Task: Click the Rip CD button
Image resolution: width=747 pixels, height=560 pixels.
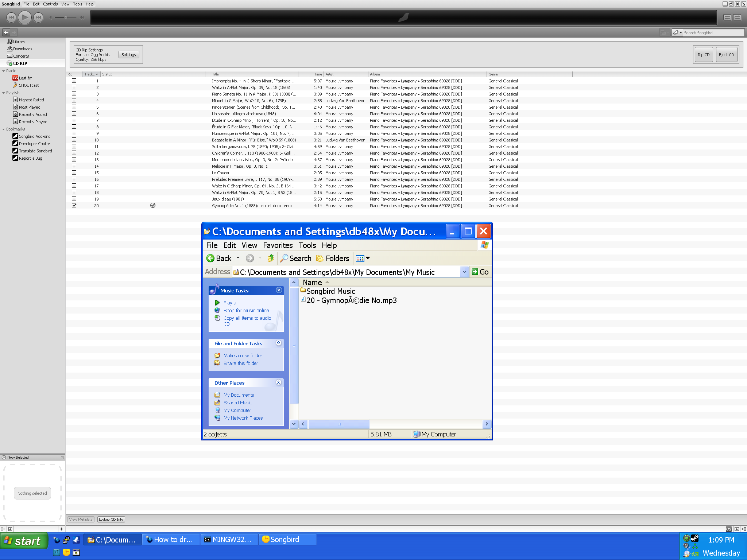Action: tap(704, 55)
